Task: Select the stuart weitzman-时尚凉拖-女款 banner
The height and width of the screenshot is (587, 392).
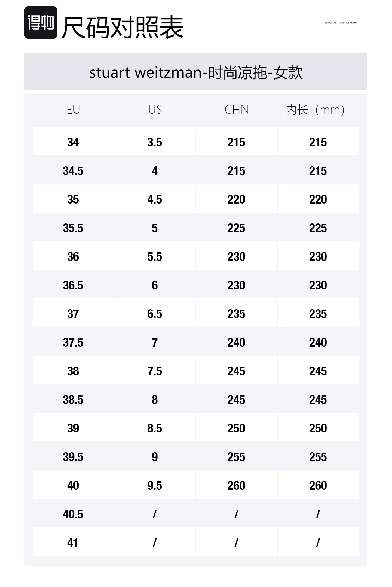Action: (x=196, y=72)
